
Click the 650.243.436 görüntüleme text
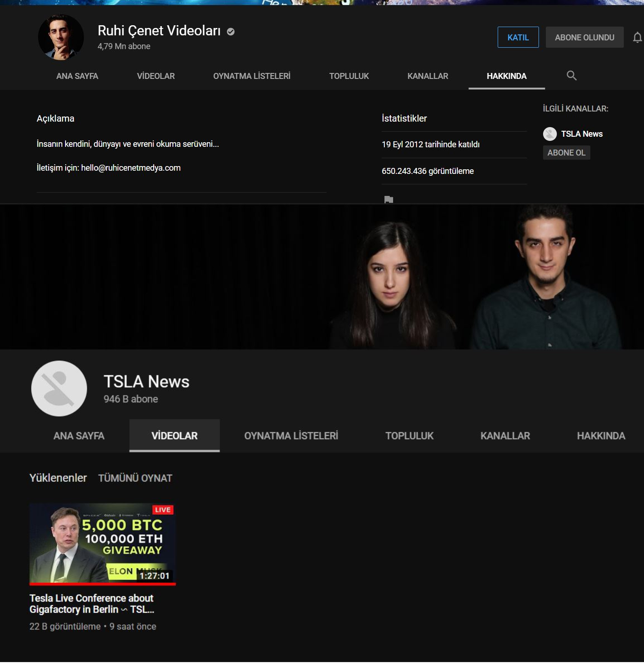427,171
